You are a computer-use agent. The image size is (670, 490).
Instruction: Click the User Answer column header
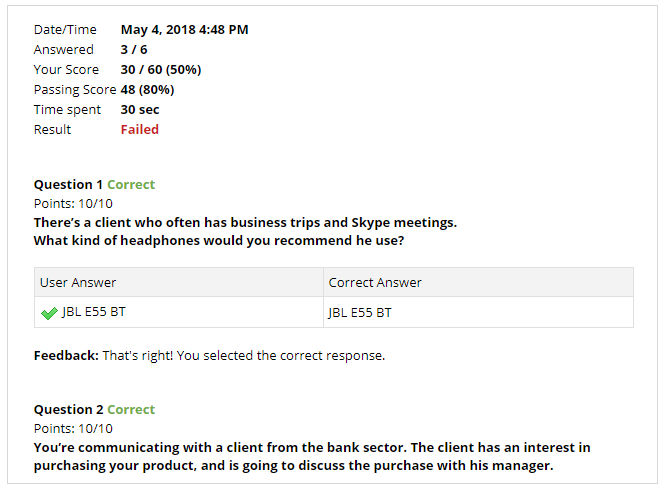click(78, 283)
